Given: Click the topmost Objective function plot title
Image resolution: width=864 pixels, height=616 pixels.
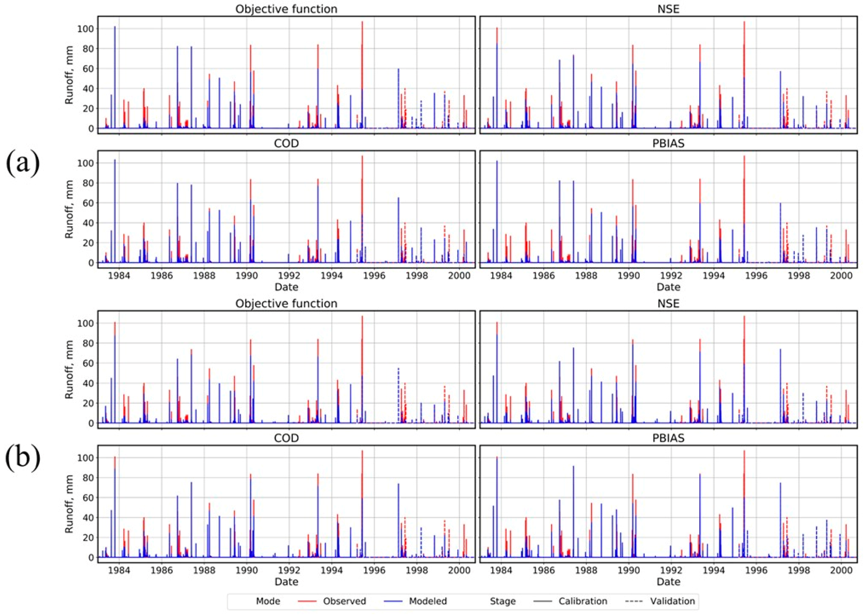Looking at the screenshot, I should pyautogui.click(x=286, y=9).
